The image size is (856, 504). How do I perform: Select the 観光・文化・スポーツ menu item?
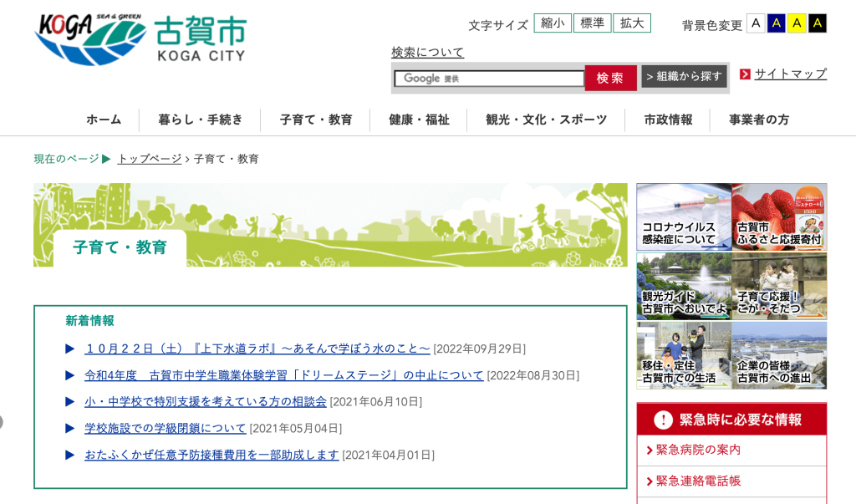click(x=546, y=120)
